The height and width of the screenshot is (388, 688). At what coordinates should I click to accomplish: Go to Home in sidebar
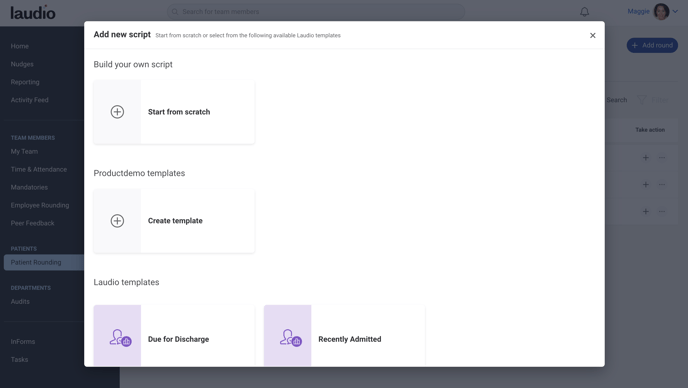[x=20, y=46]
